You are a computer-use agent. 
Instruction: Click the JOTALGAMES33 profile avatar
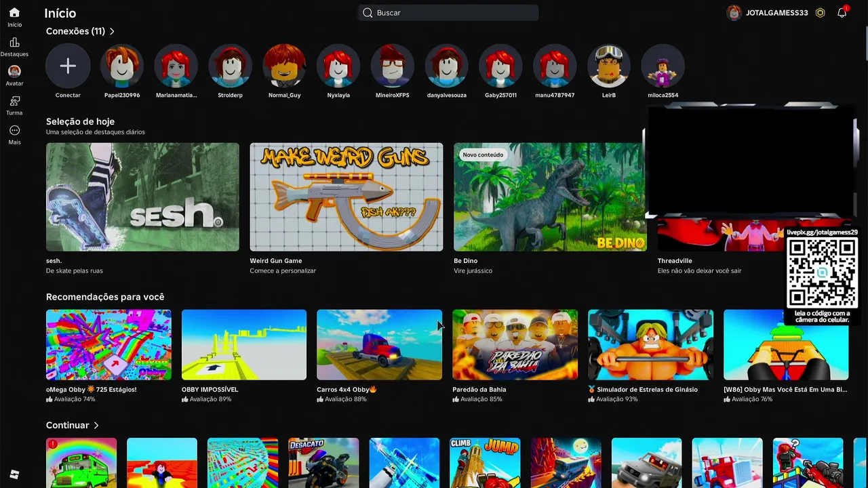[x=734, y=13]
